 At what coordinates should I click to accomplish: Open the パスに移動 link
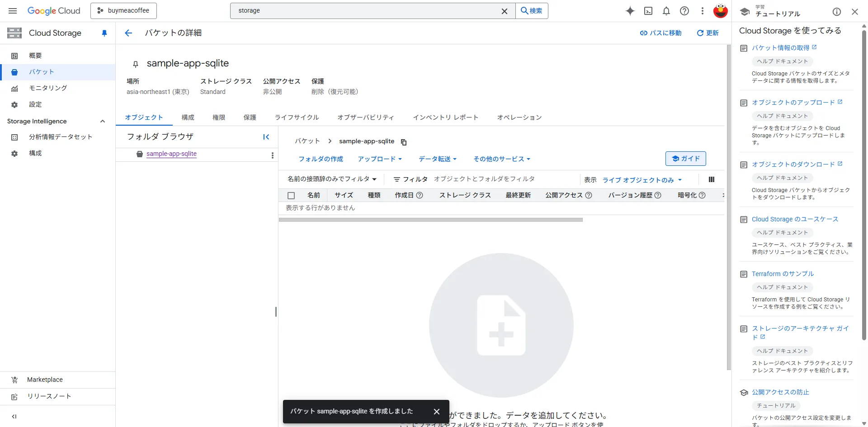click(660, 33)
